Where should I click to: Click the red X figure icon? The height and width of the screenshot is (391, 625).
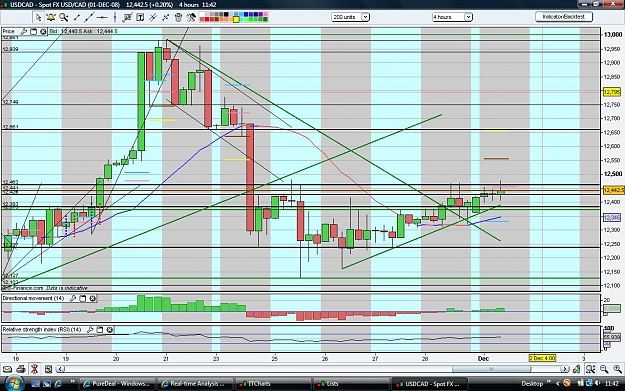[x=34, y=369]
